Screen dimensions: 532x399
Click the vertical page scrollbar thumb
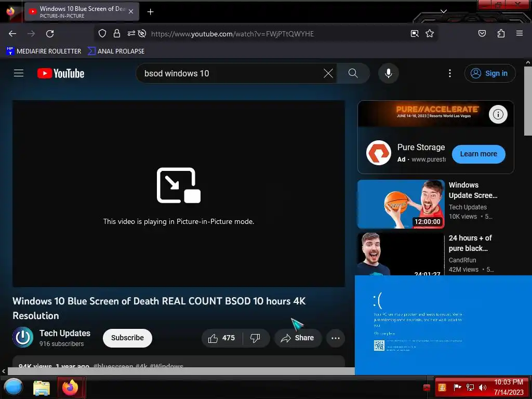point(528,101)
